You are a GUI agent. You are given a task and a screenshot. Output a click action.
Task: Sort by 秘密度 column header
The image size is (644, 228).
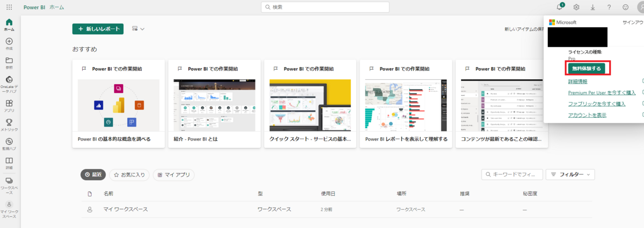pos(530,193)
